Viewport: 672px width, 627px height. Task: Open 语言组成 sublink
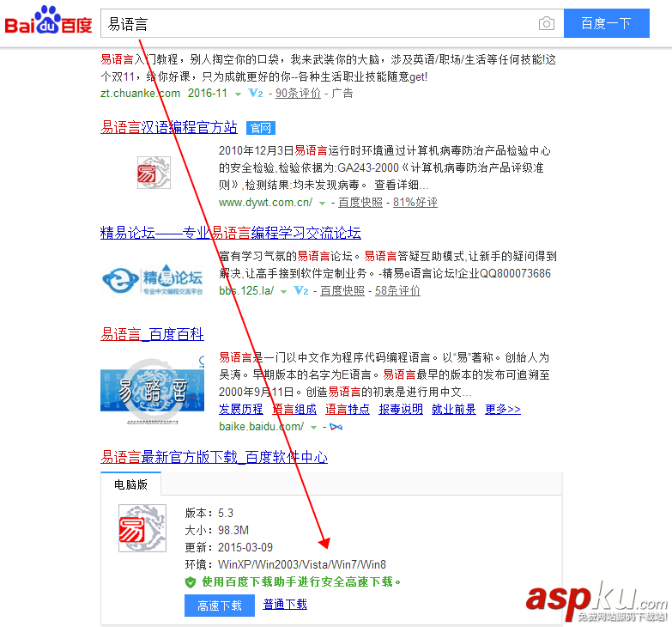click(294, 409)
